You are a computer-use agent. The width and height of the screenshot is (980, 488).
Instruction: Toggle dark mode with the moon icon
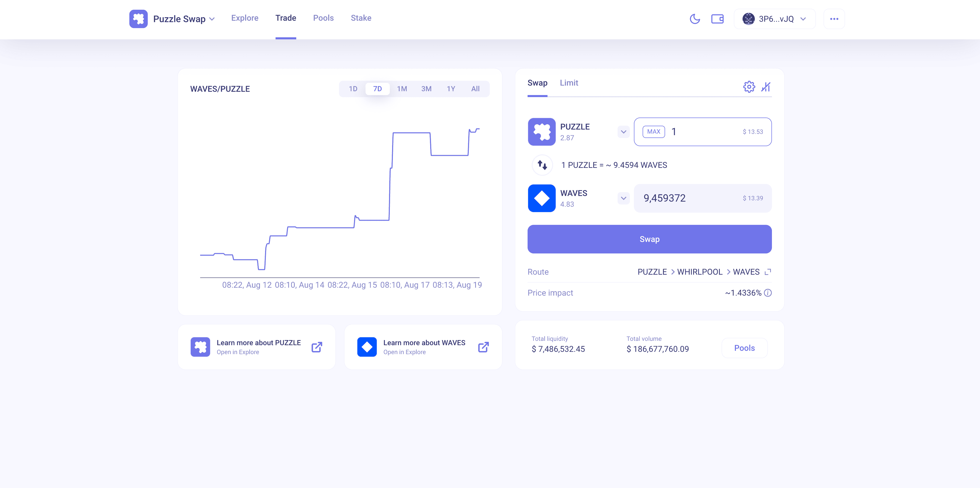pos(695,19)
